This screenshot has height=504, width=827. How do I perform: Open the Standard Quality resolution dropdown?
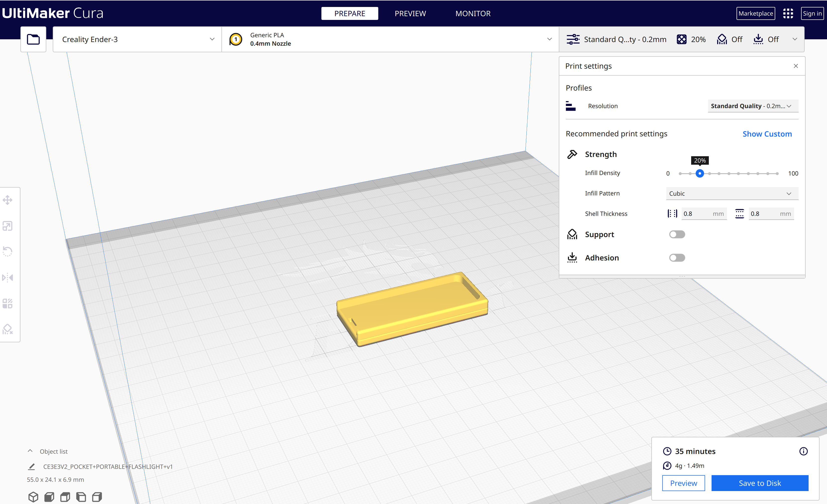pyautogui.click(x=753, y=106)
